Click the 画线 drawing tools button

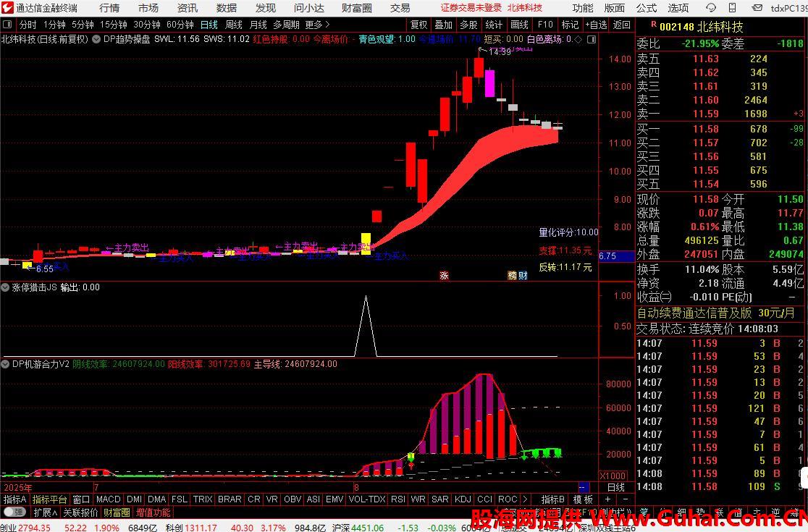519,25
